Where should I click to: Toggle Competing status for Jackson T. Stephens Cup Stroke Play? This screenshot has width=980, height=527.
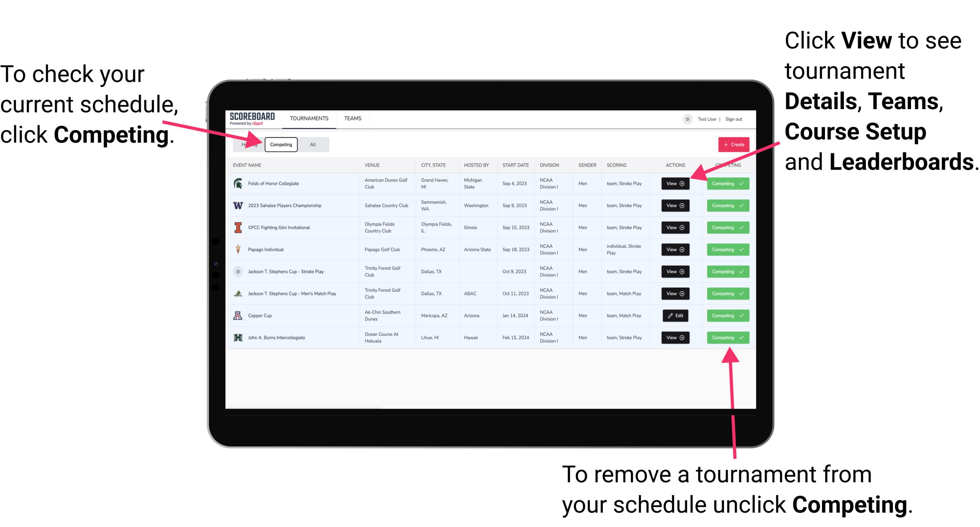tap(725, 271)
